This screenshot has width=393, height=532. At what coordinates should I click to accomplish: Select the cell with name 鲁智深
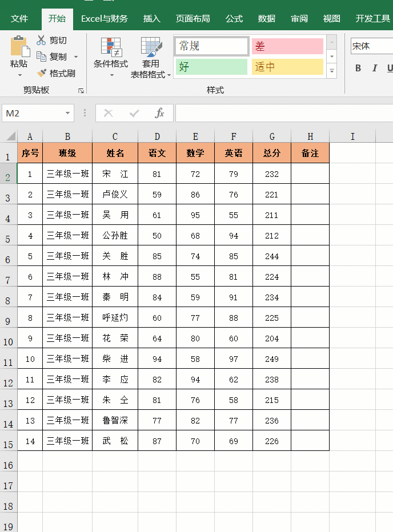pos(115,420)
